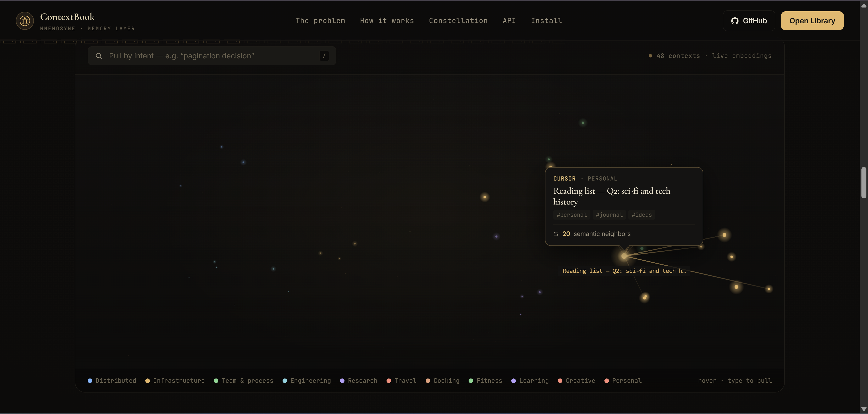Click the scrollbar down arrow
Viewport: 868px width, 414px height.
[864, 409]
